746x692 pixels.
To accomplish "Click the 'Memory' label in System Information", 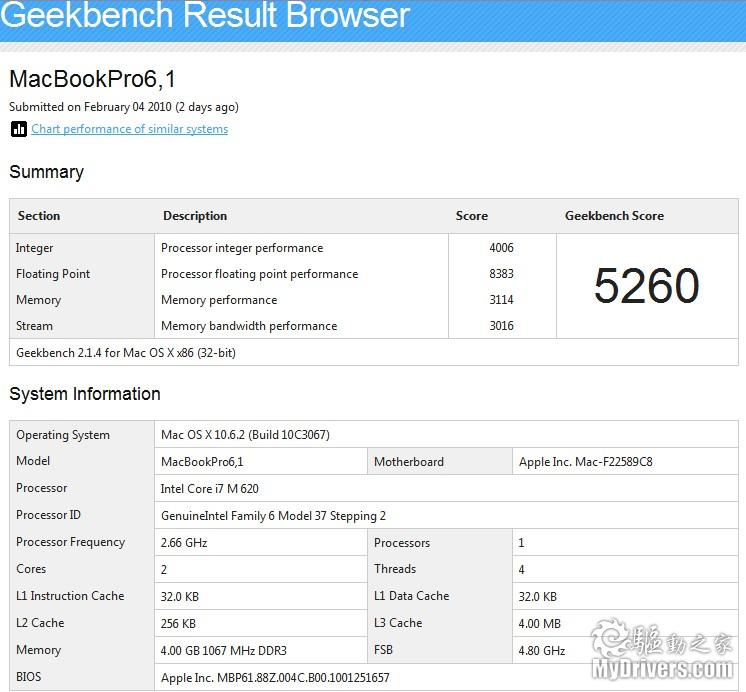I will 39,650.
